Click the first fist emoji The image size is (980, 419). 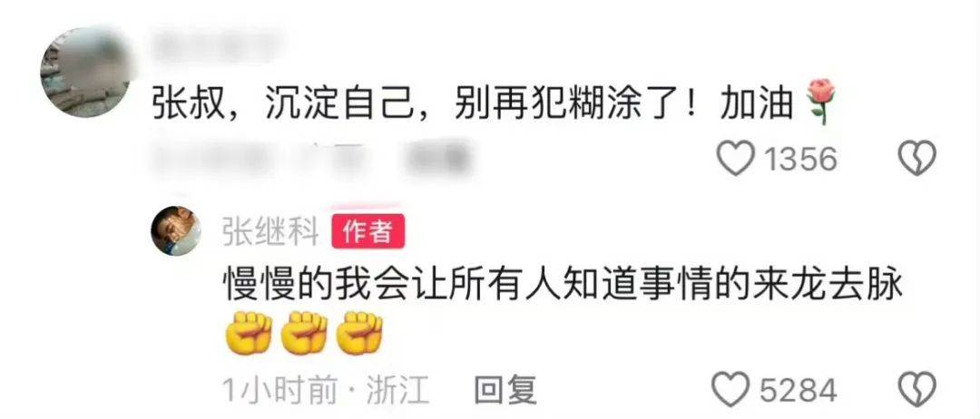click(x=248, y=334)
